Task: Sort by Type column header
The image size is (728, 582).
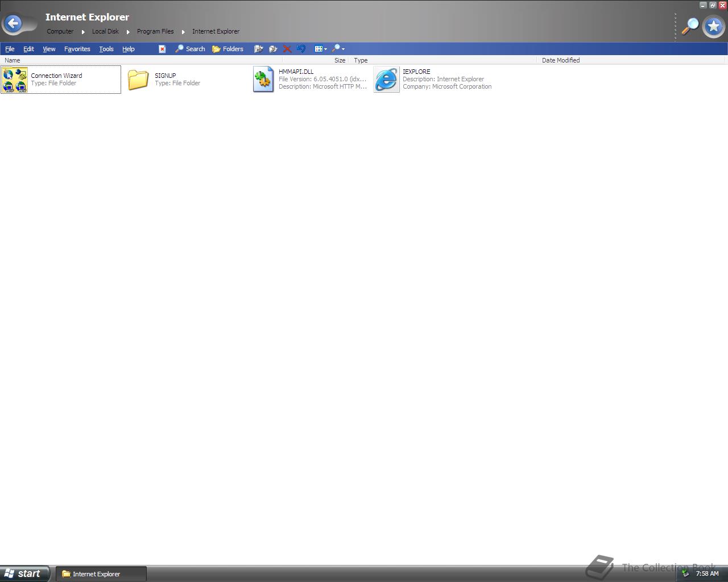Action: point(443,60)
